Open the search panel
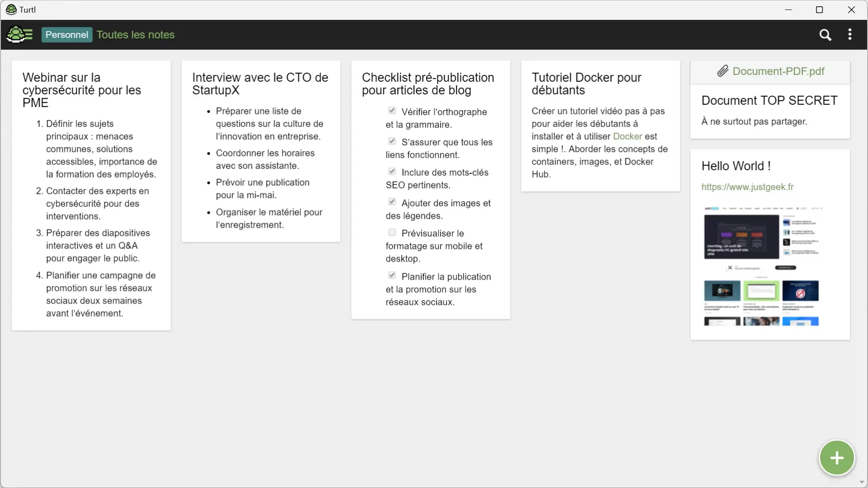The width and height of the screenshot is (868, 488). 825,34
